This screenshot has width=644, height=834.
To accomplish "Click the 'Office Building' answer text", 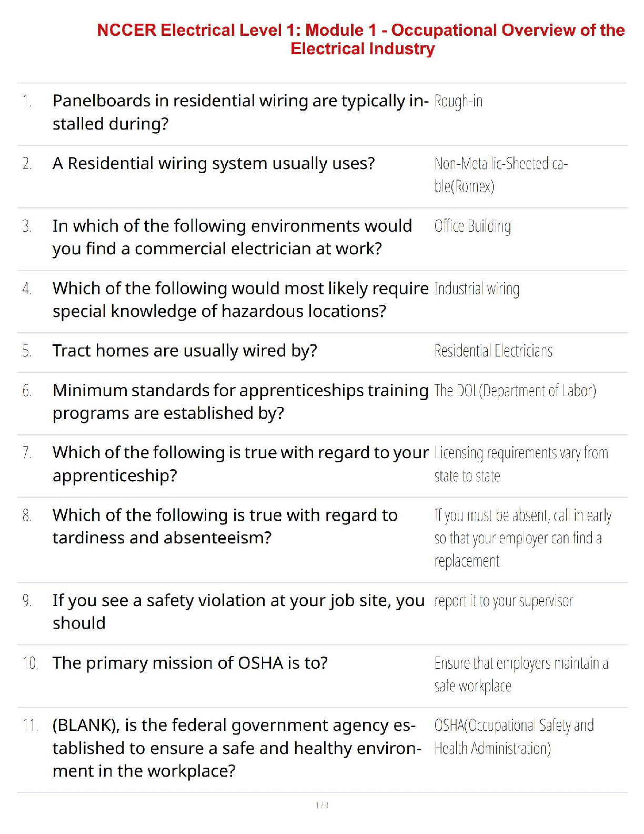I will pos(472,226).
